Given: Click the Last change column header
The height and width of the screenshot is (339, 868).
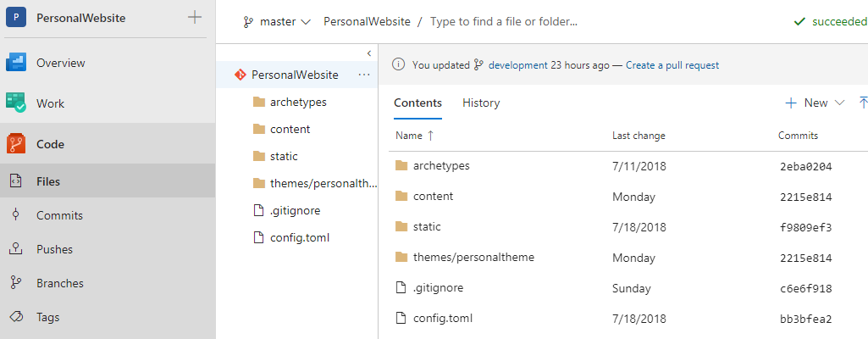Looking at the screenshot, I should click(639, 136).
